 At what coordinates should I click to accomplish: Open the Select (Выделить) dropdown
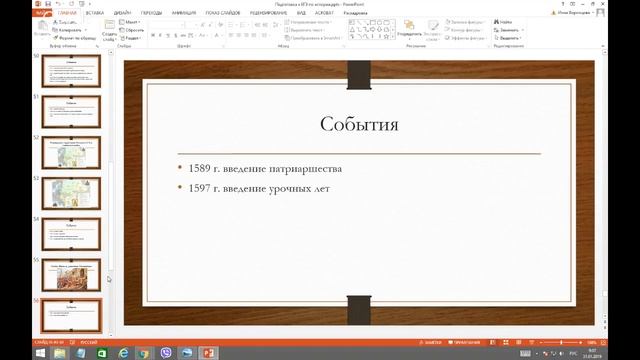coord(507,38)
